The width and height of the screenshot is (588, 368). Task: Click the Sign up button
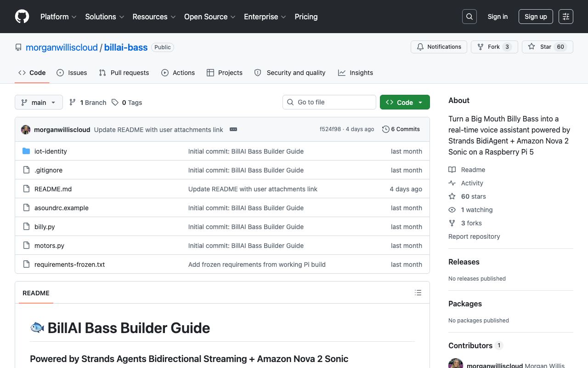[x=536, y=17]
